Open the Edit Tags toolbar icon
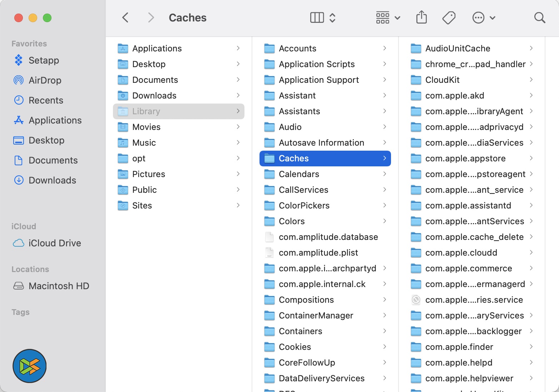559x392 pixels. pyautogui.click(x=449, y=17)
